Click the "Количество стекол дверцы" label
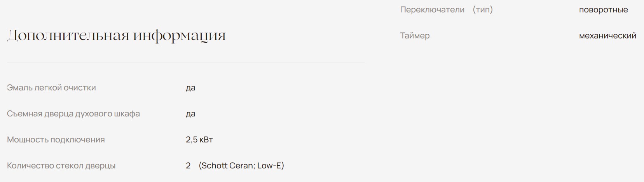 pyautogui.click(x=61, y=166)
